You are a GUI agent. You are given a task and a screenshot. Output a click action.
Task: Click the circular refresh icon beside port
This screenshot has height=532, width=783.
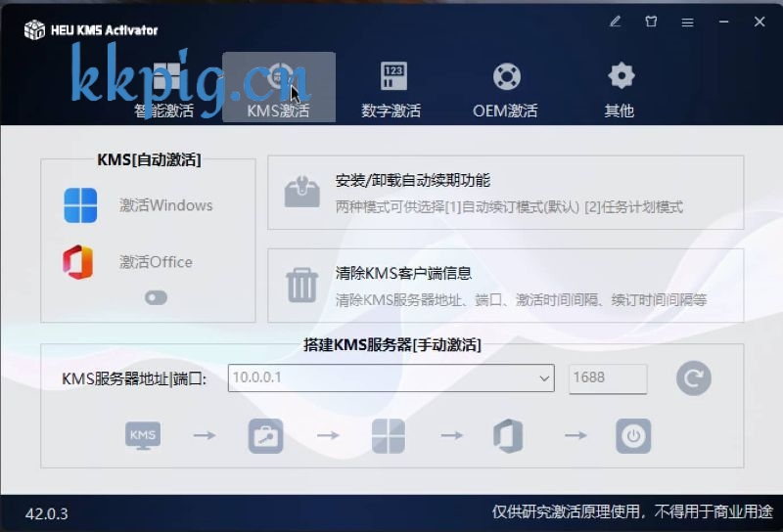point(694,378)
